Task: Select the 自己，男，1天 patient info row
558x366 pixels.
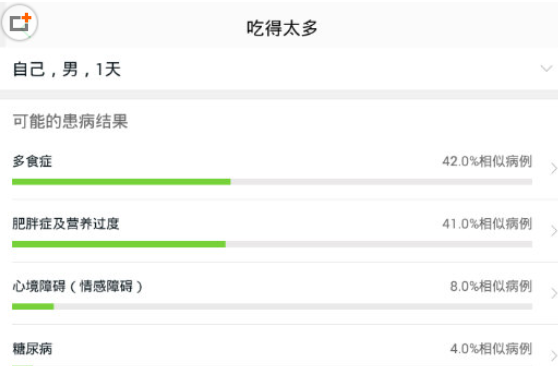Action: tap(279, 69)
